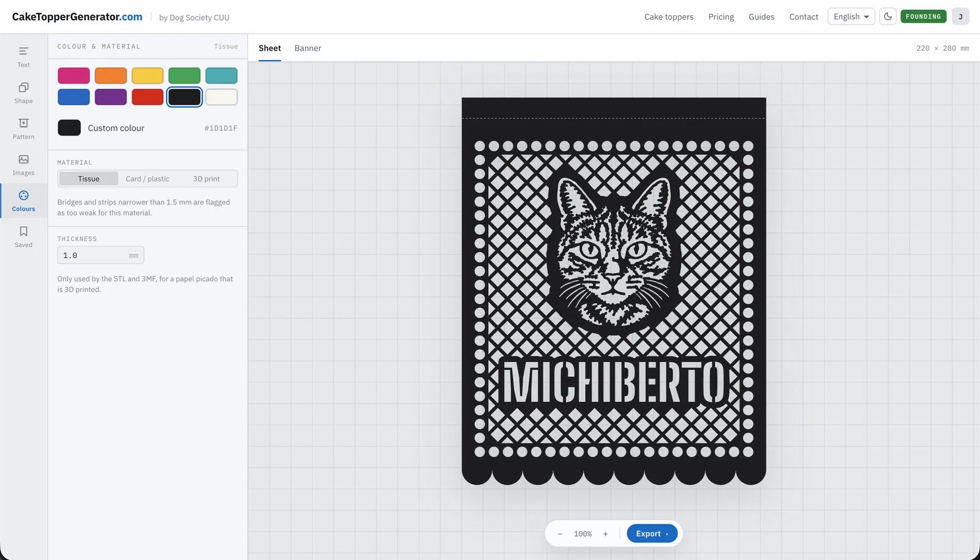Pick the purple colour swatch

point(111,97)
